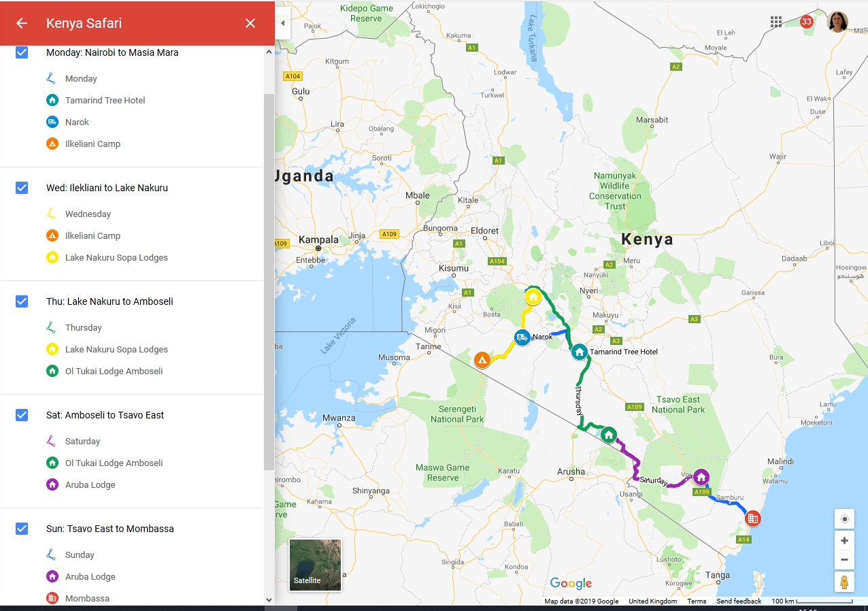This screenshot has height=611, width=868.
Task: Click the United Kingdom link in the footer
Action: [652, 601]
